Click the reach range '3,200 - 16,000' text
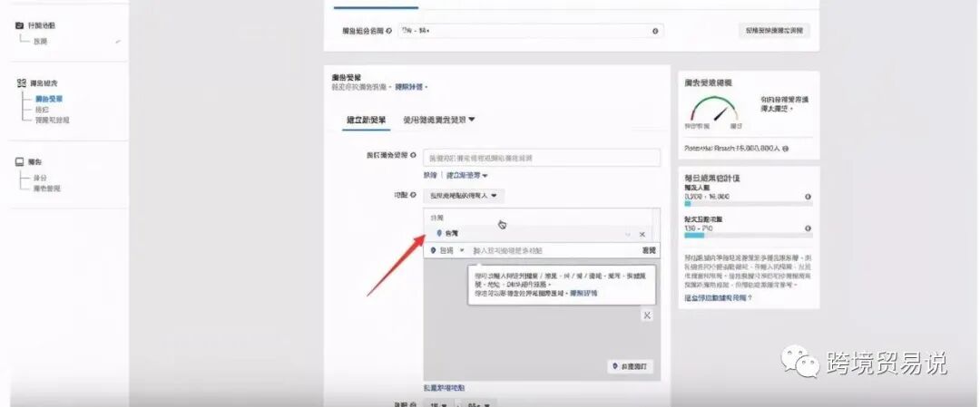The width and height of the screenshot is (980, 407). tap(707, 197)
